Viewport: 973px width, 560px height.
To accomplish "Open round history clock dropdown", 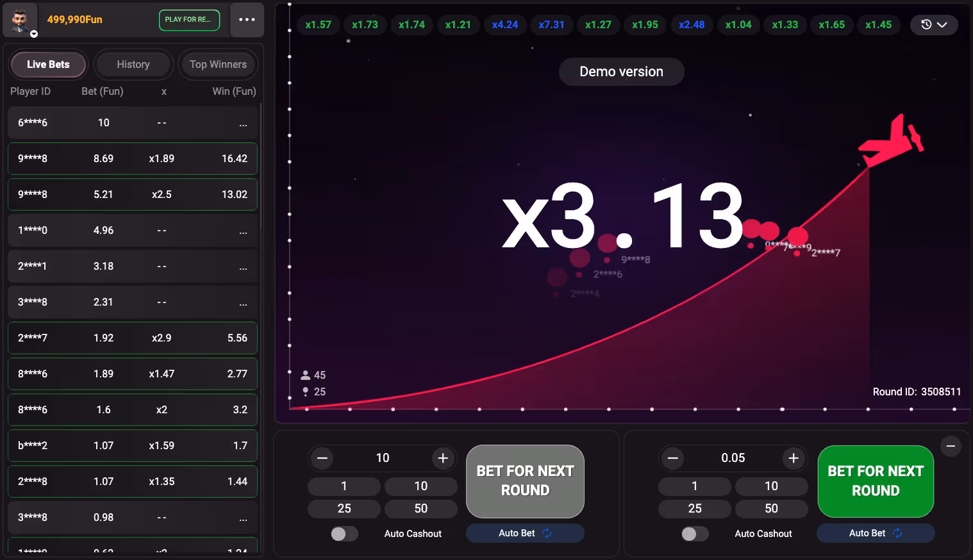I will click(934, 25).
